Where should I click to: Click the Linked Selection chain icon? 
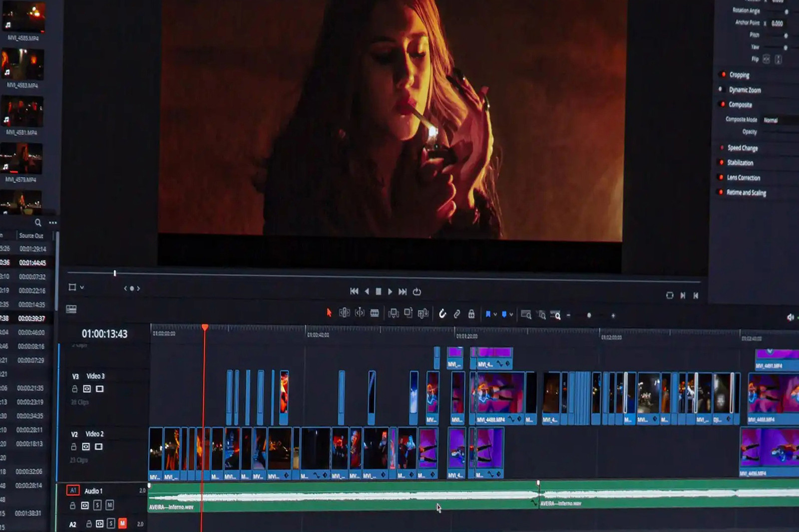point(456,314)
